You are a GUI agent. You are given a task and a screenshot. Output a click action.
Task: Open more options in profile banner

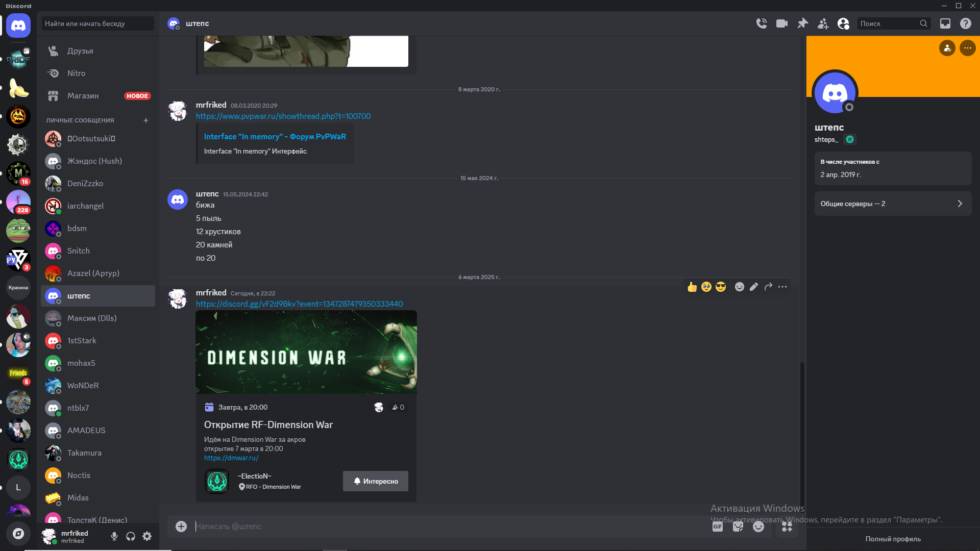pos(967,48)
